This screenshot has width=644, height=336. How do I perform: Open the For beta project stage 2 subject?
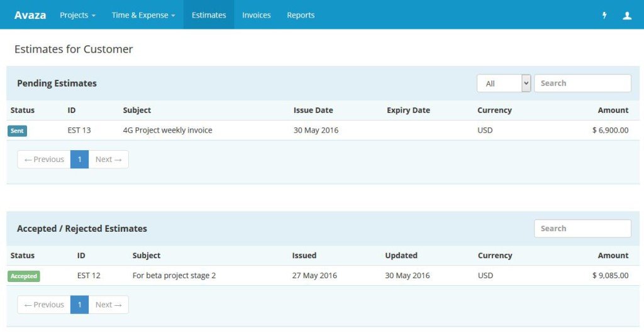[174, 276]
